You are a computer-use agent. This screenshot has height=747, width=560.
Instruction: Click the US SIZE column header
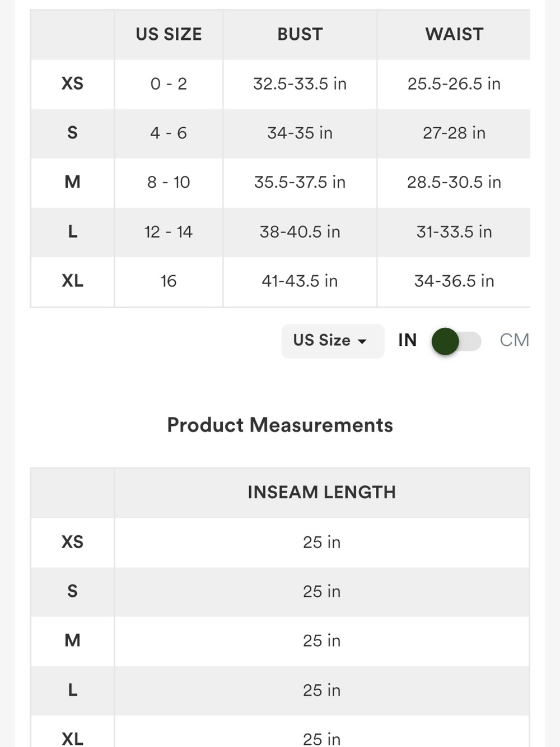coord(169,34)
